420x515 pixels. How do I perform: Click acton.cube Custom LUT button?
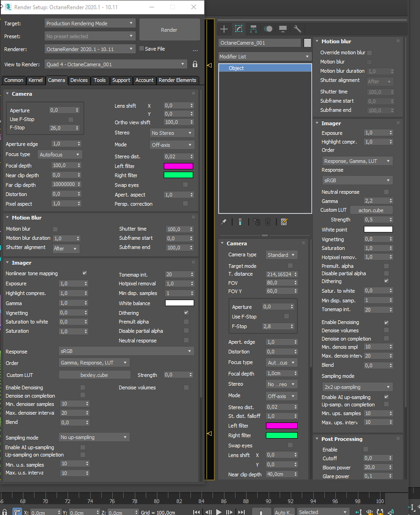[x=371, y=210]
